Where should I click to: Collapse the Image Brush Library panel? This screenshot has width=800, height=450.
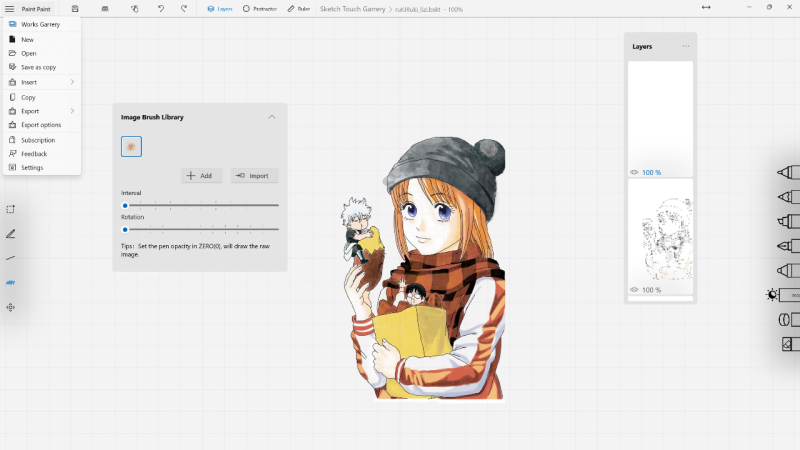272,117
